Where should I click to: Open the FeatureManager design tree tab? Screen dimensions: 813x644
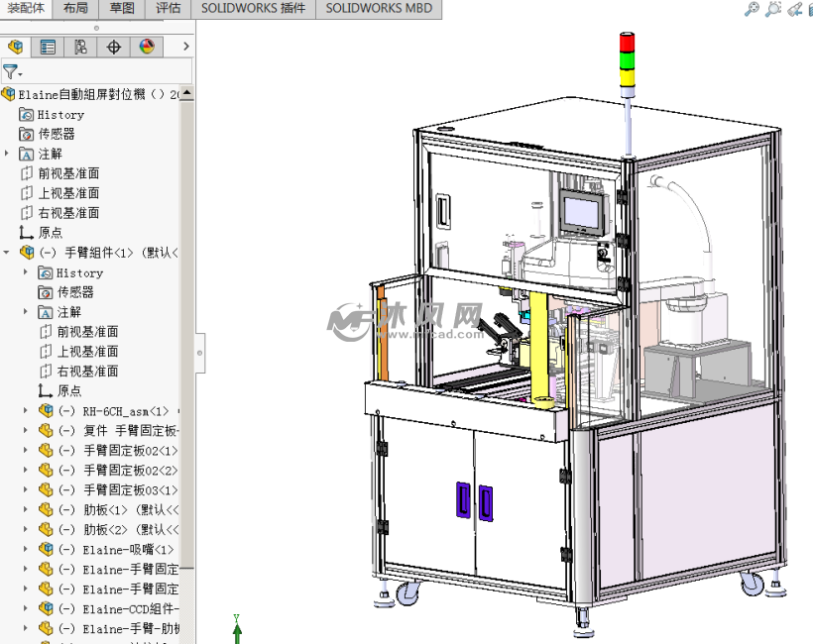pyautogui.click(x=16, y=47)
